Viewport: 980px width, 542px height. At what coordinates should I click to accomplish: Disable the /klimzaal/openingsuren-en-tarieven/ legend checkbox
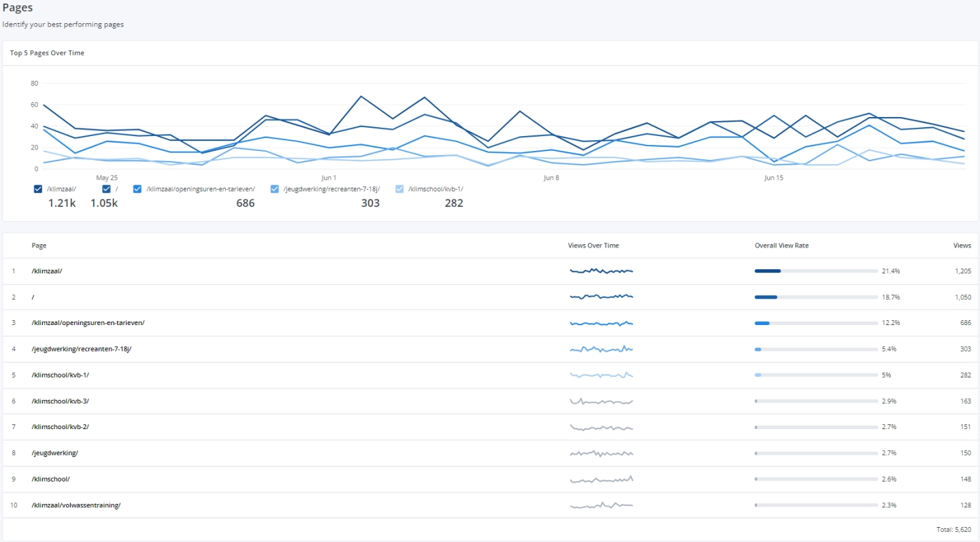click(137, 189)
